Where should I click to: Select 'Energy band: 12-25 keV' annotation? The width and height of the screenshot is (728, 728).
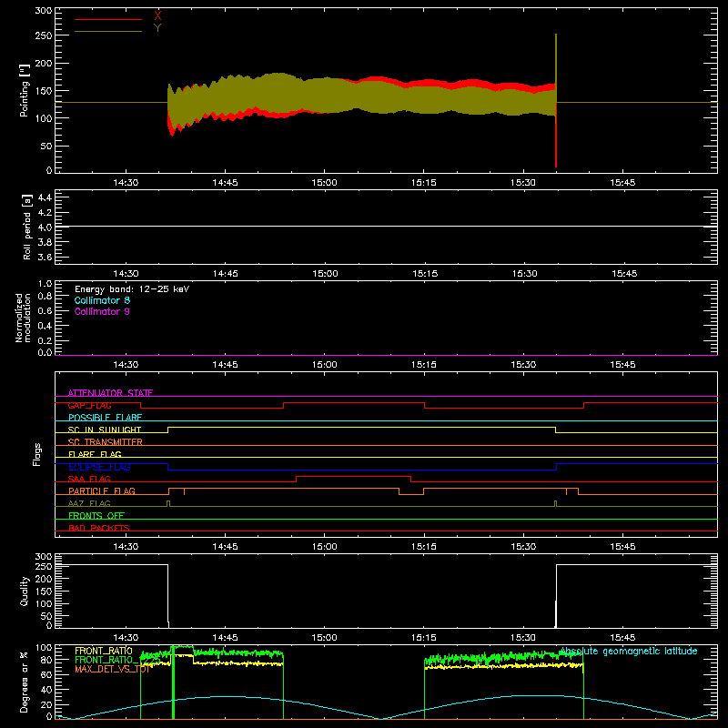132,289
